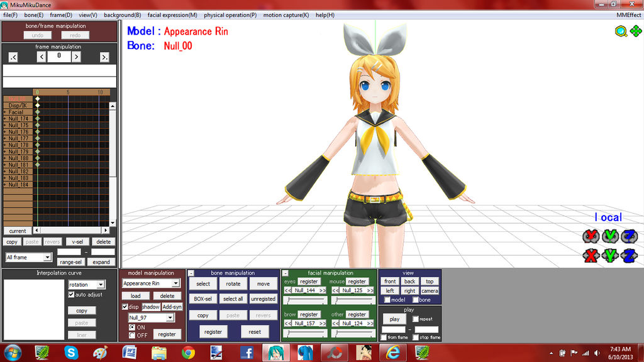Screen dimensions: 644x362
Task: Select the camera zoom magnifier icon
Action: coord(621,31)
